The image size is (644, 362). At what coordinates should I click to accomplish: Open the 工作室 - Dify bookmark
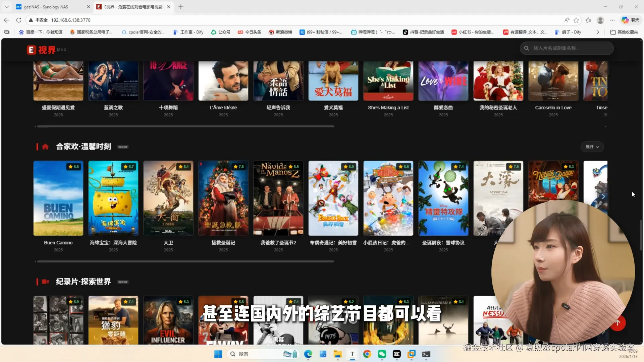(189, 32)
